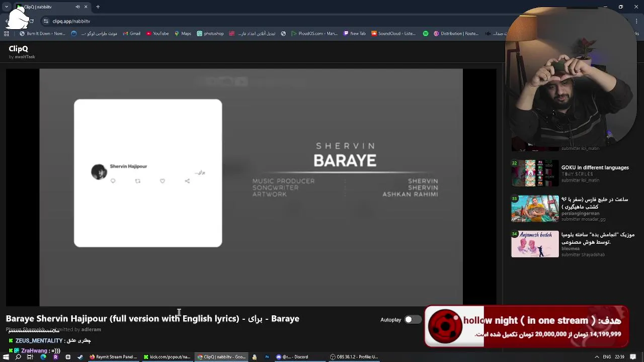Open the Spotify bookmark icon
Image resolution: width=644 pixels, height=362 pixels.
(426, 34)
